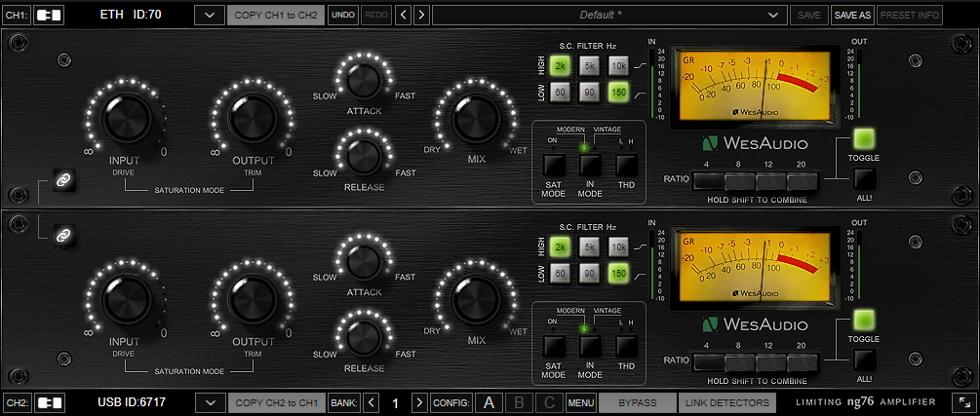
Task: Enable channel 1 high S.C. filter 10k
Action: click(x=619, y=65)
